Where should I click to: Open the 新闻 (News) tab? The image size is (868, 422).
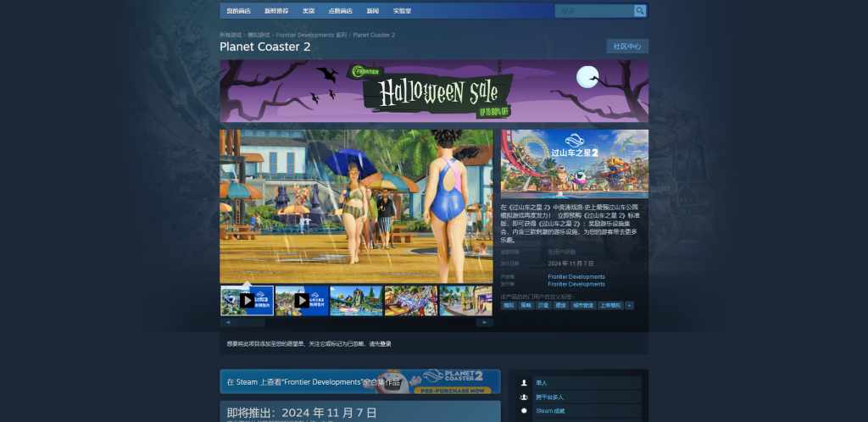pyautogui.click(x=373, y=11)
